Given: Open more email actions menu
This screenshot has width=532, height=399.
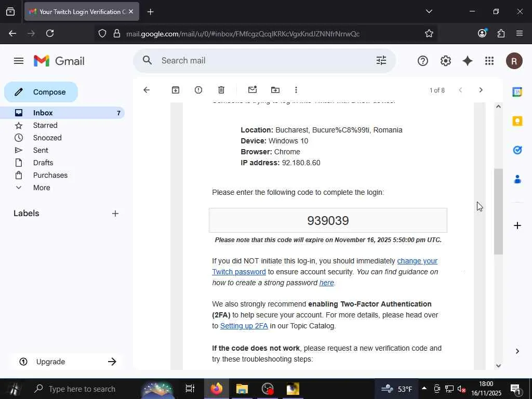Looking at the screenshot, I should [296, 90].
